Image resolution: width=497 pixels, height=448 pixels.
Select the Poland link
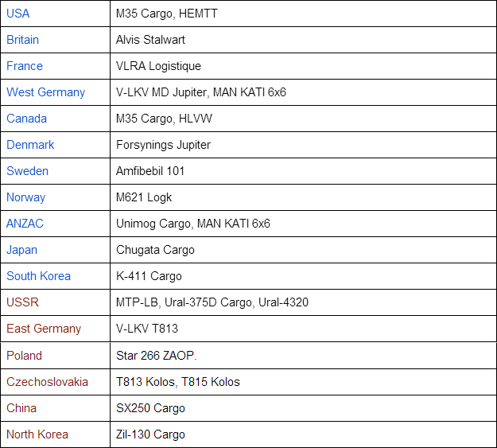point(24,355)
